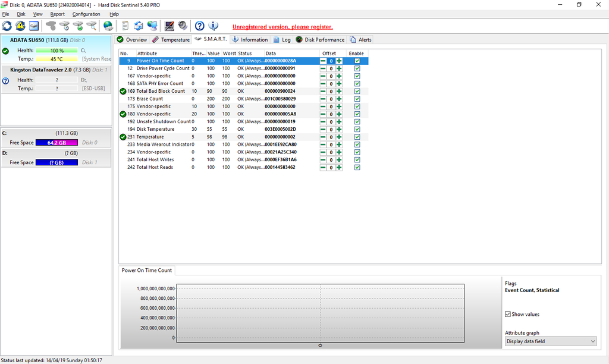This screenshot has height=364, width=609.
Task: Click the Unregistered version register link
Action: coord(282,27)
